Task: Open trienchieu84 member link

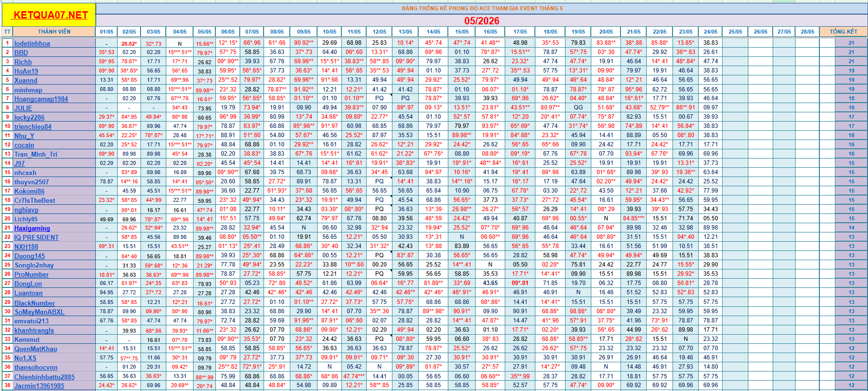Action: point(33,126)
